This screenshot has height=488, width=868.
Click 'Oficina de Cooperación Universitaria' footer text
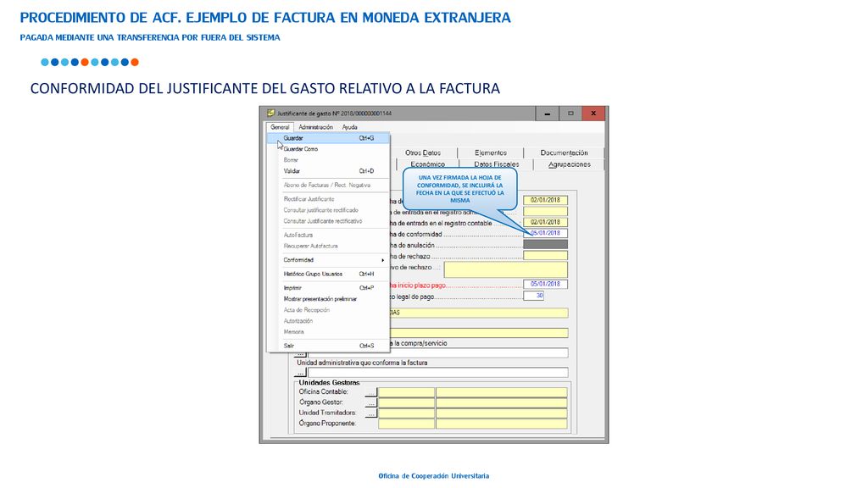433,476
